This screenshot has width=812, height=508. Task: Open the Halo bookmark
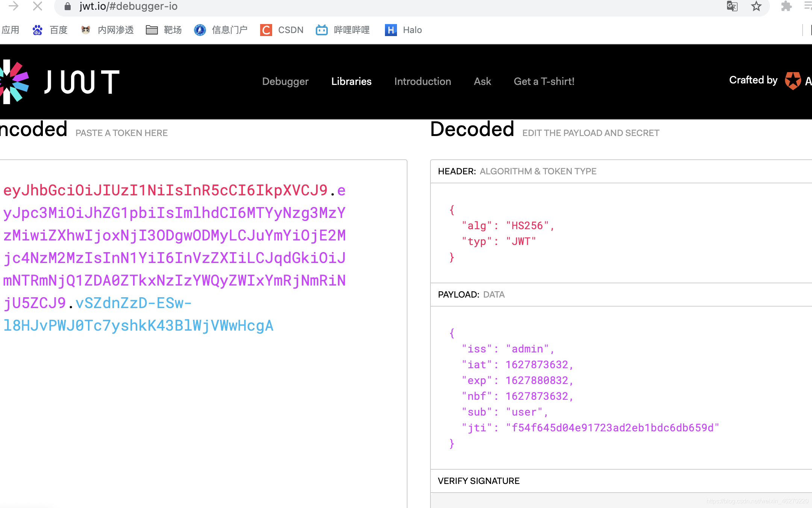coord(403,30)
